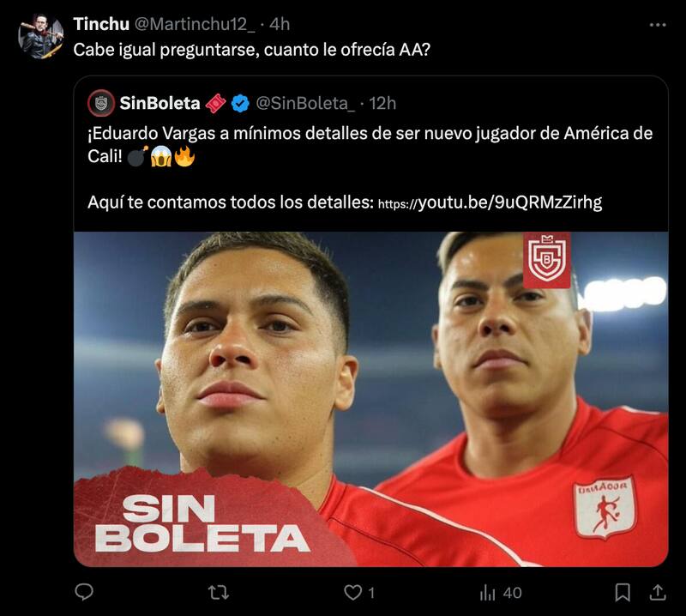Screen dimensions: 686x616
Task: Click the reply speech bubble icon
Action: click(x=84, y=592)
